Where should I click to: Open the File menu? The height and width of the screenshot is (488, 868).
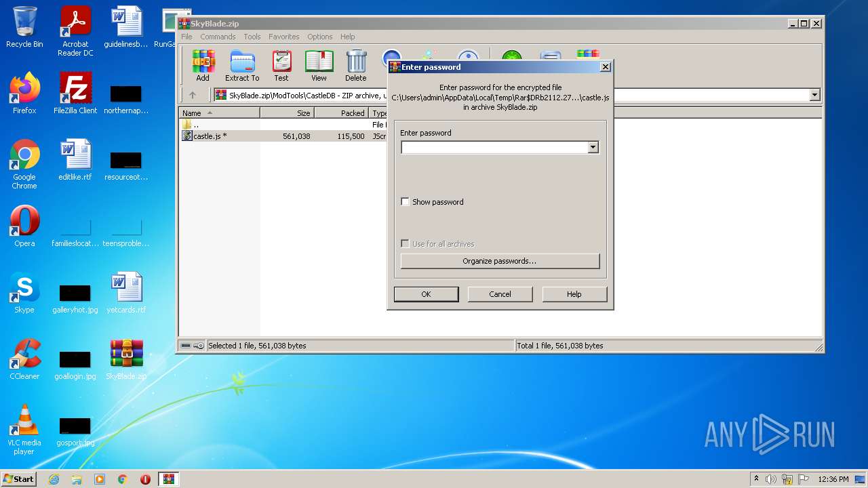(x=186, y=37)
